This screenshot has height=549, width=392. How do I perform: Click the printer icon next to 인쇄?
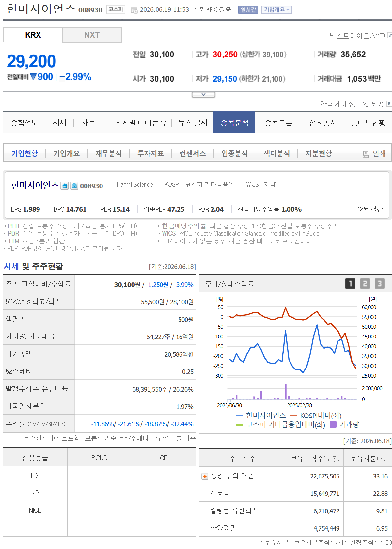click(366, 154)
